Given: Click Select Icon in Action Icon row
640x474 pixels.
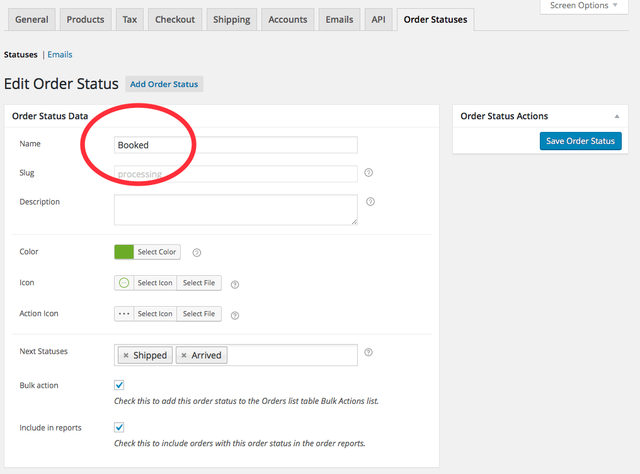Looking at the screenshot, I should pos(155,314).
